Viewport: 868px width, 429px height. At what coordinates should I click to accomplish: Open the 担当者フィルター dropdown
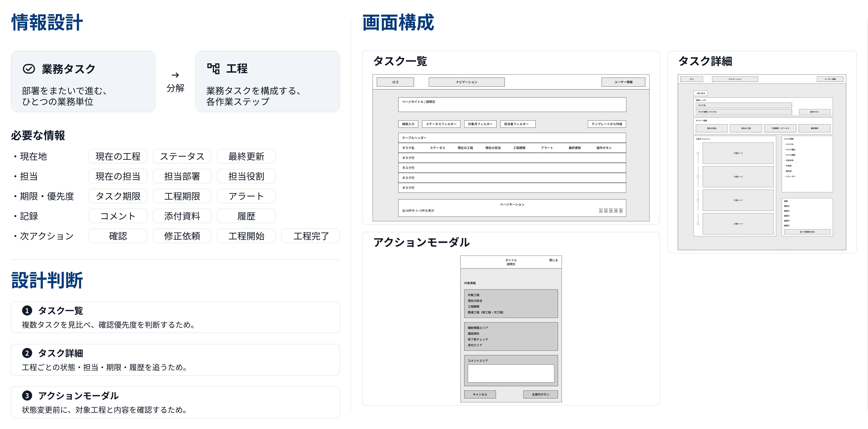click(x=518, y=124)
